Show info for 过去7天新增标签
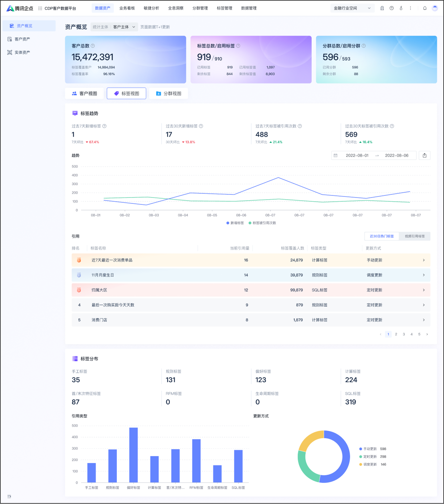This screenshot has height=504, width=444. [x=104, y=126]
